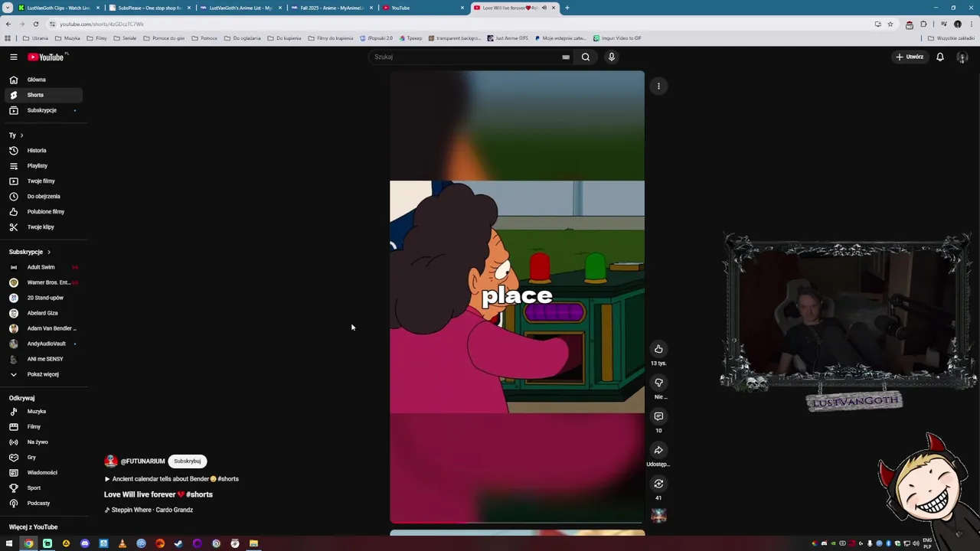Open File Explorer in the taskbar
This screenshot has width=980, height=551.
pyautogui.click(x=253, y=543)
